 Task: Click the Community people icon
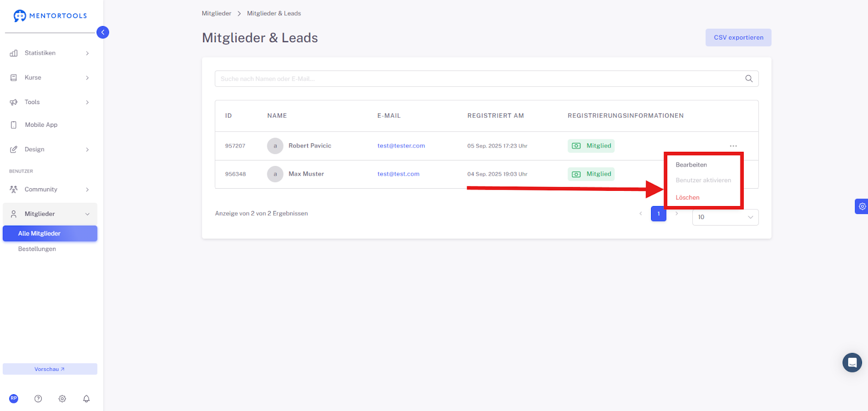tap(14, 189)
